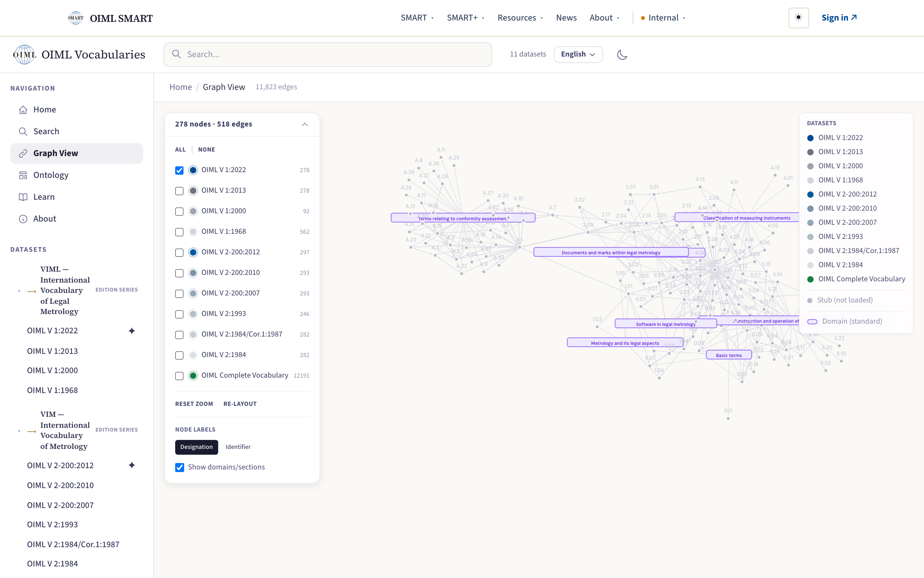Click the OIML SMART globe logo
The image size is (924, 578).
click(x=75, y=18)
